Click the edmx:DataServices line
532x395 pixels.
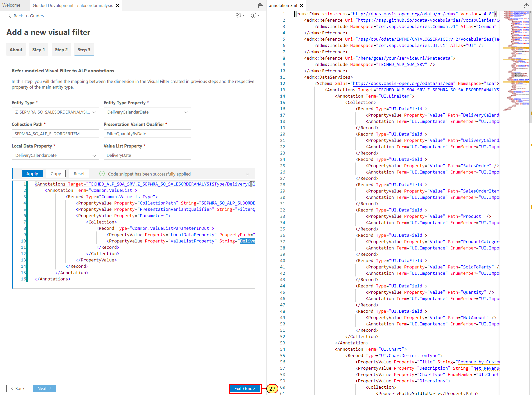coord(328,77)
